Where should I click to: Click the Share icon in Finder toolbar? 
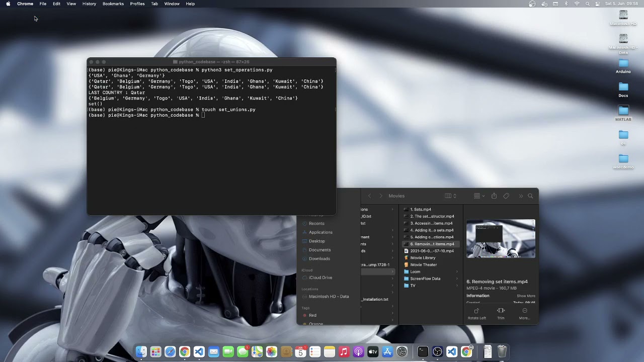[x=494, y=196]
